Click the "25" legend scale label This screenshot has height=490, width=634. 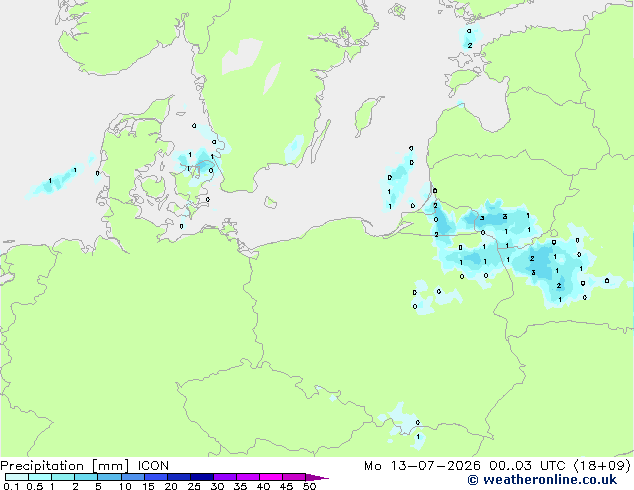194,486
